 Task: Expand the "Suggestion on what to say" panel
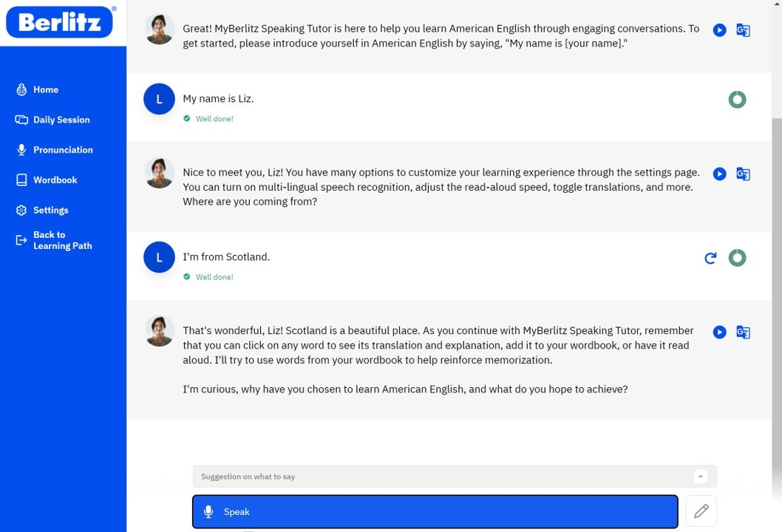[443, 477]
